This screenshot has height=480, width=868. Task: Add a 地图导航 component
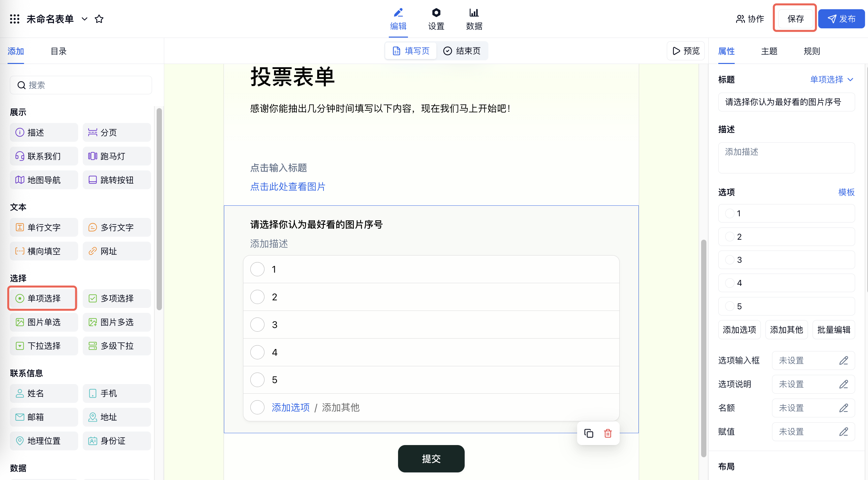[44, 180]
